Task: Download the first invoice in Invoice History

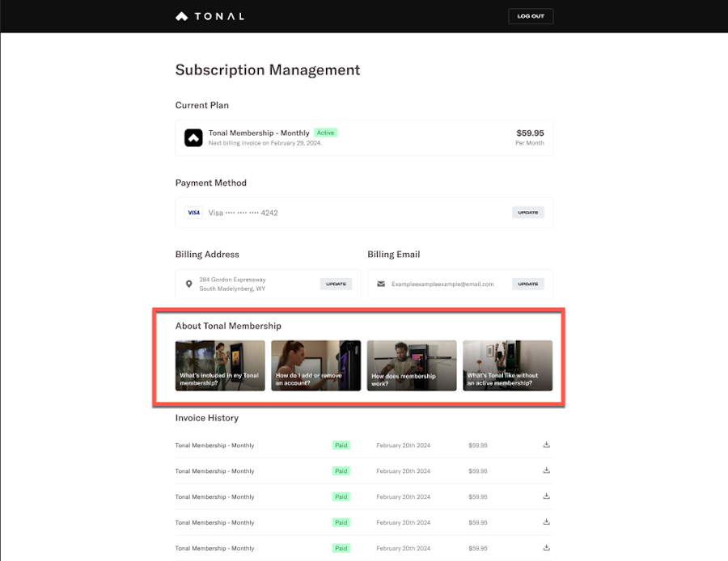Action: pyautogui.click(x=547, y=445)
